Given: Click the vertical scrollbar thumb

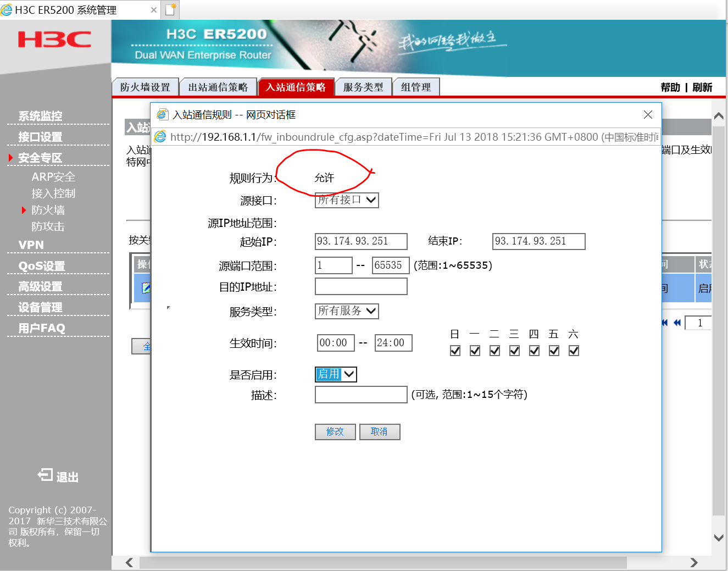Looking at the screenshot, I should coord(718,321).
